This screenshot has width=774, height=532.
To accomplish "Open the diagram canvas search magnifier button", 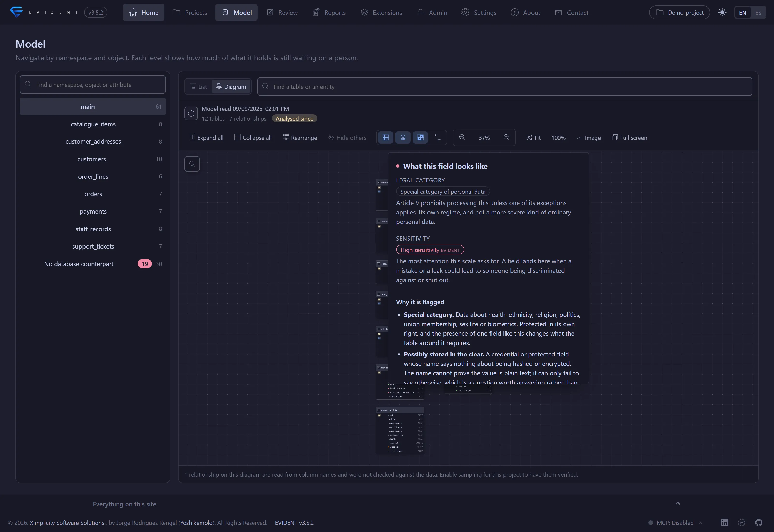I will (x=192, y=164).
